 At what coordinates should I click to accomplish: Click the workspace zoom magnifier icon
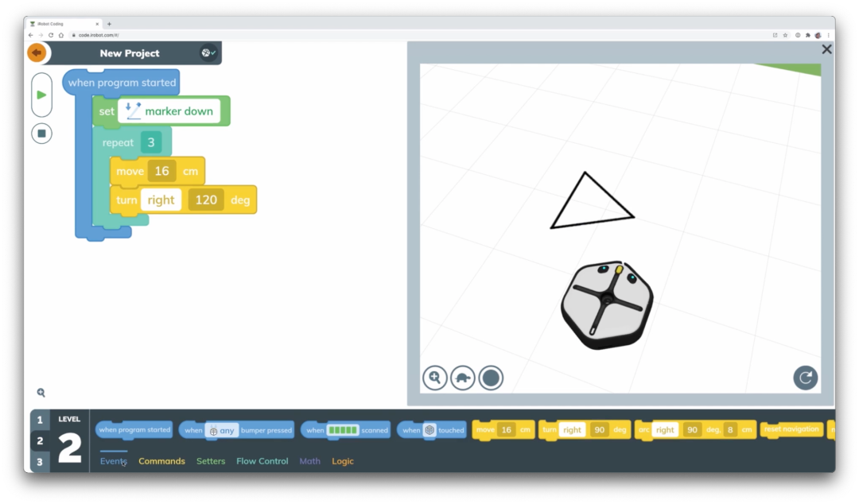tap(41, 392)
